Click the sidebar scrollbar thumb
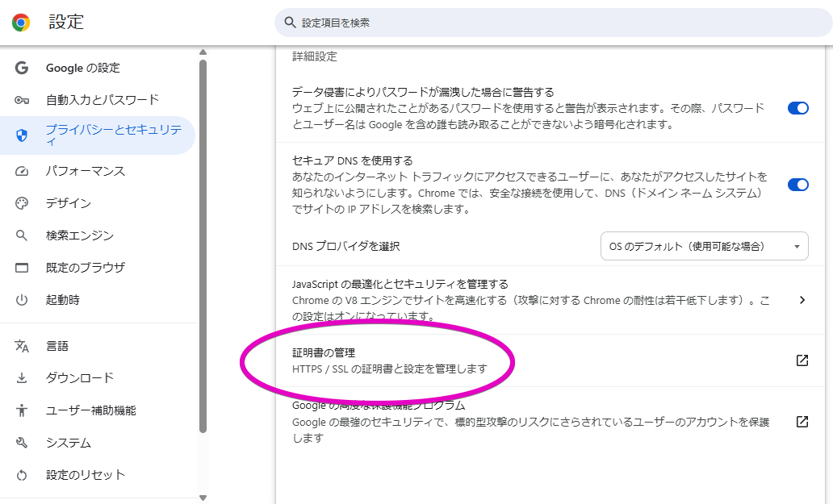Image resolution: width=833 pixels, height=504 pixels. 203,247
